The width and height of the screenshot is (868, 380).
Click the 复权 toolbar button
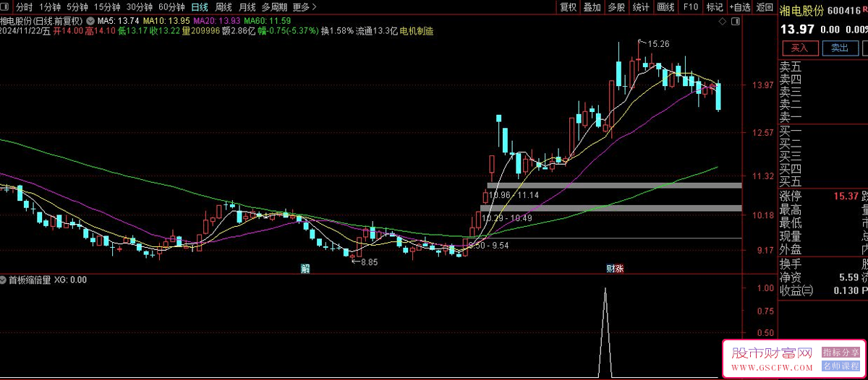[569, 7]
